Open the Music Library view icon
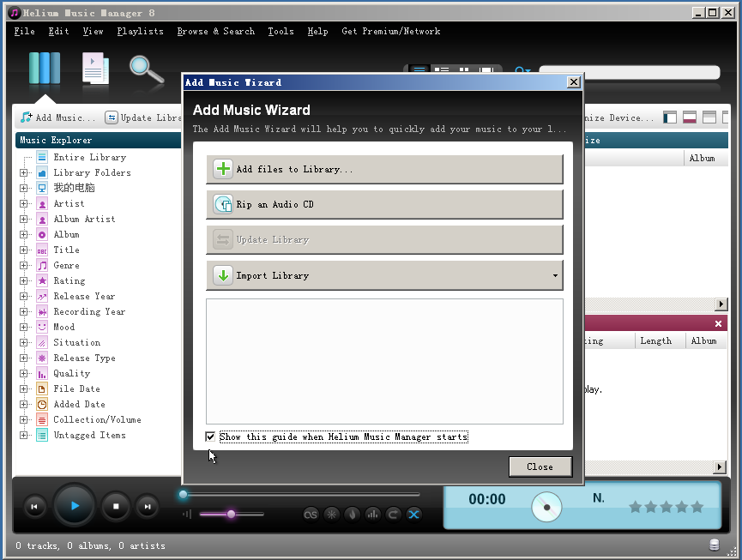Screen dimensions: 742x560 pyautogui.click(x=45, y=69)
